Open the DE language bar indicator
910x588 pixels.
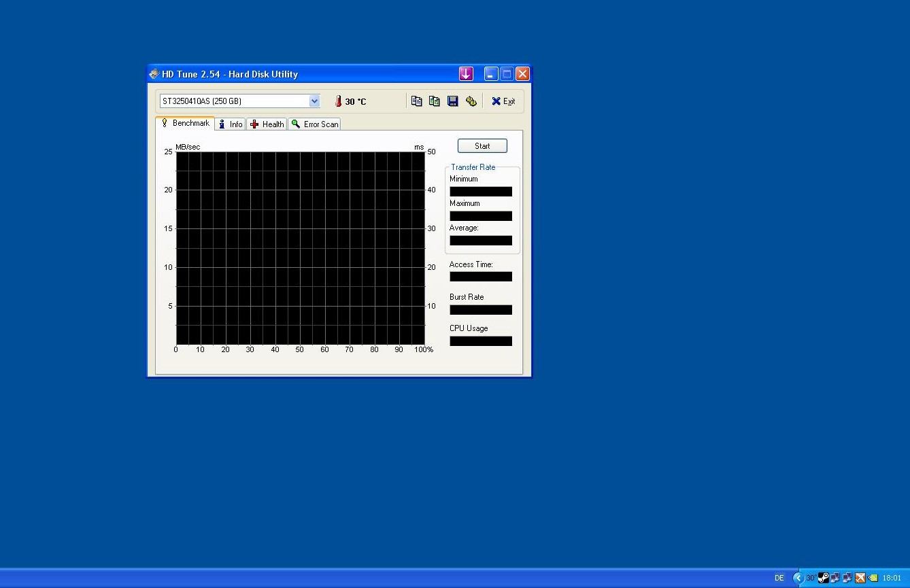(x=779, y=578)
